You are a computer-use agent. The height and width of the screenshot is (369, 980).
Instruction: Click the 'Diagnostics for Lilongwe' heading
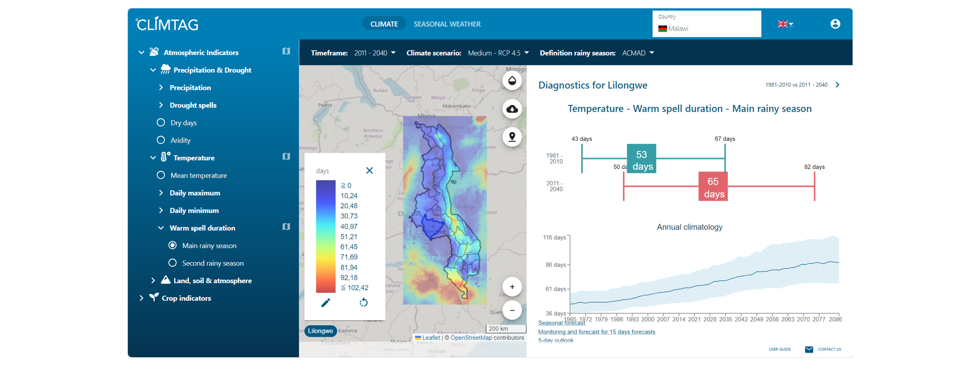(593, 85)
